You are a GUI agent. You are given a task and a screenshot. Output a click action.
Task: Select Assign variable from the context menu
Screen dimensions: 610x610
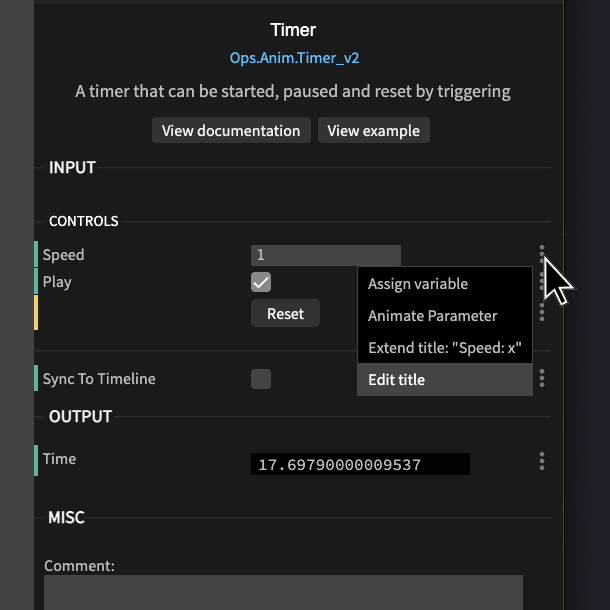tap(445, 284)
